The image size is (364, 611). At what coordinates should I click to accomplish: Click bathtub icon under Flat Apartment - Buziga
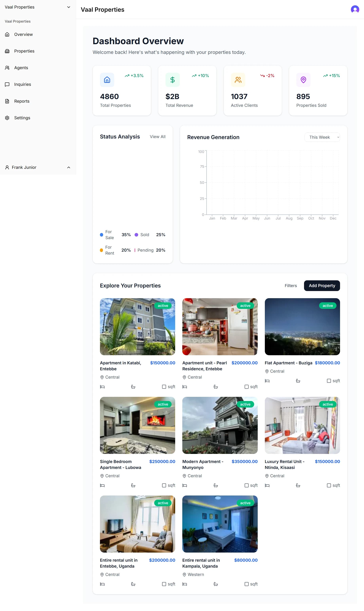[x=298, y=381]
